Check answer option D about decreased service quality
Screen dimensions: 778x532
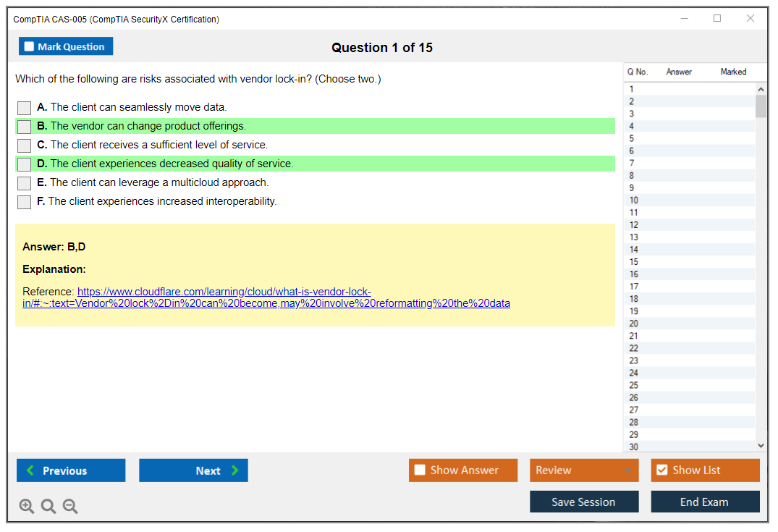(24, 164)
